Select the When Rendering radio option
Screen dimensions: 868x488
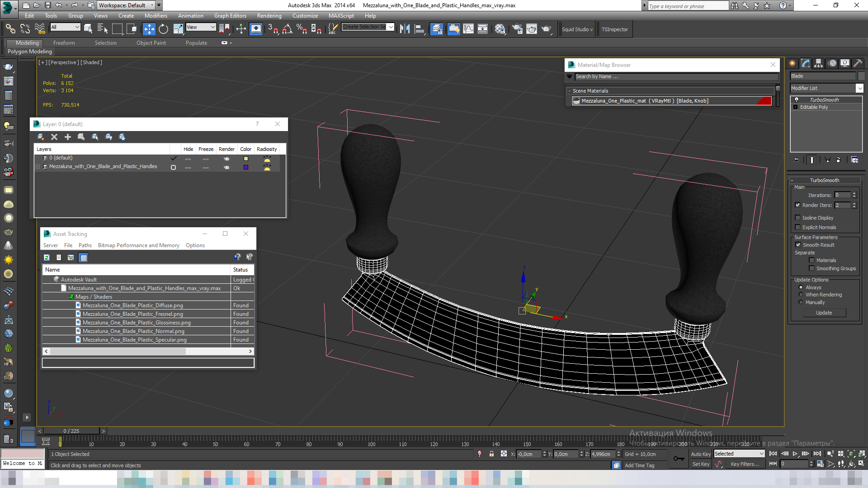point(801,295)
